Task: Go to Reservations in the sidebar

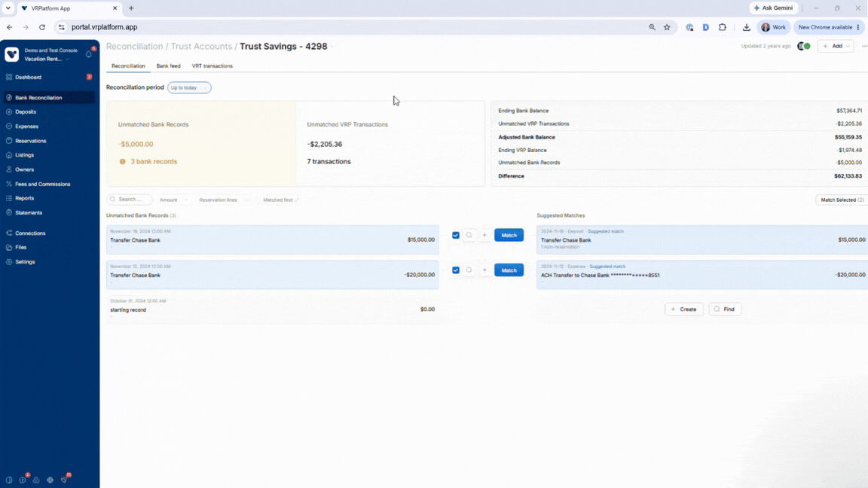Action: (x=30, y=141)
